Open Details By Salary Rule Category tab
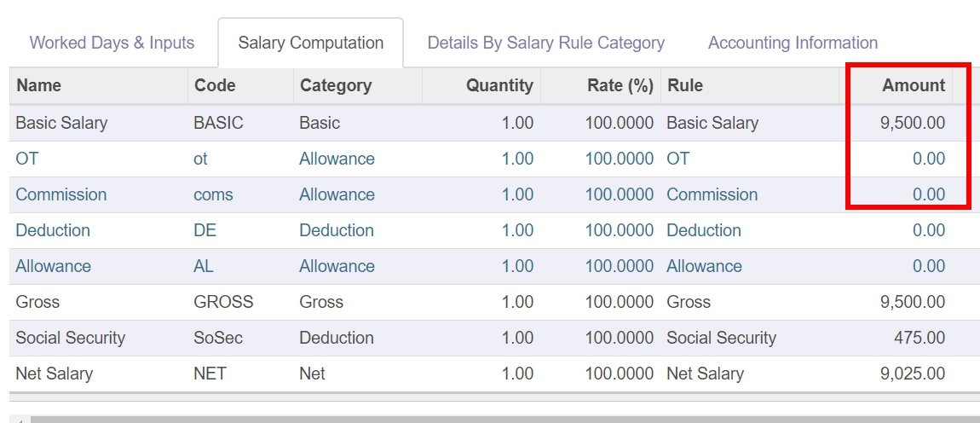Viewport: 980px width, 423px height. pyautogui.click(x=545, y=43)
